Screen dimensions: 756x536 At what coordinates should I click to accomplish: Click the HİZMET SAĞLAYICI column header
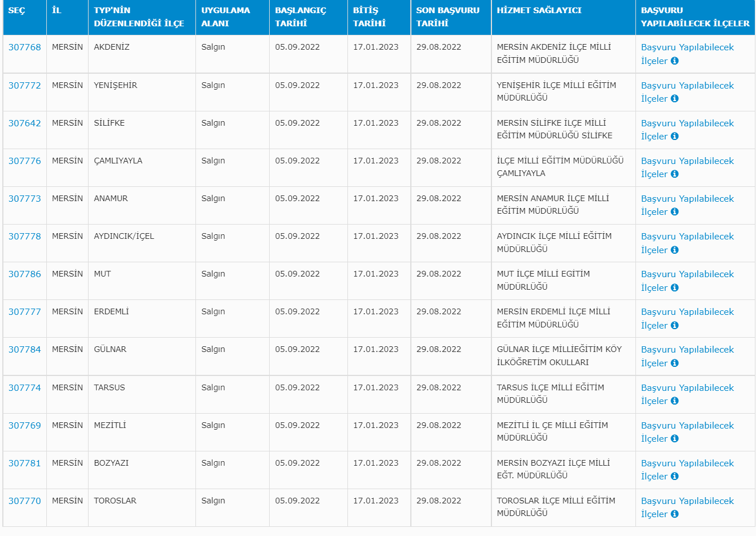pyautogui.click(x=539, y=10)
